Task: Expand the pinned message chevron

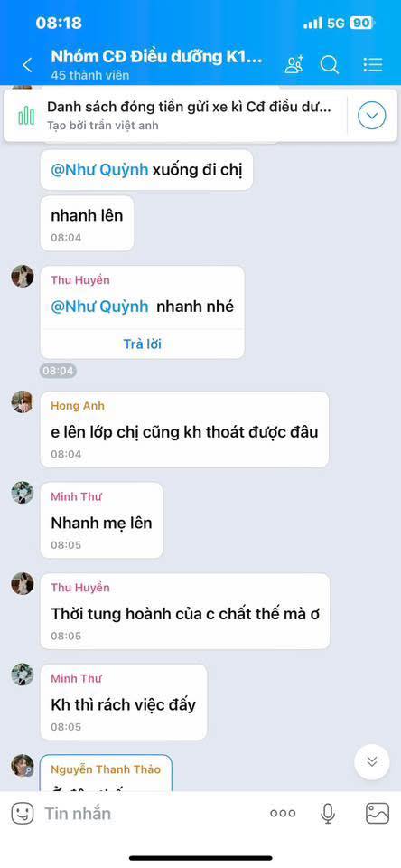Action: pyautogui.click(x=372, y=116)
